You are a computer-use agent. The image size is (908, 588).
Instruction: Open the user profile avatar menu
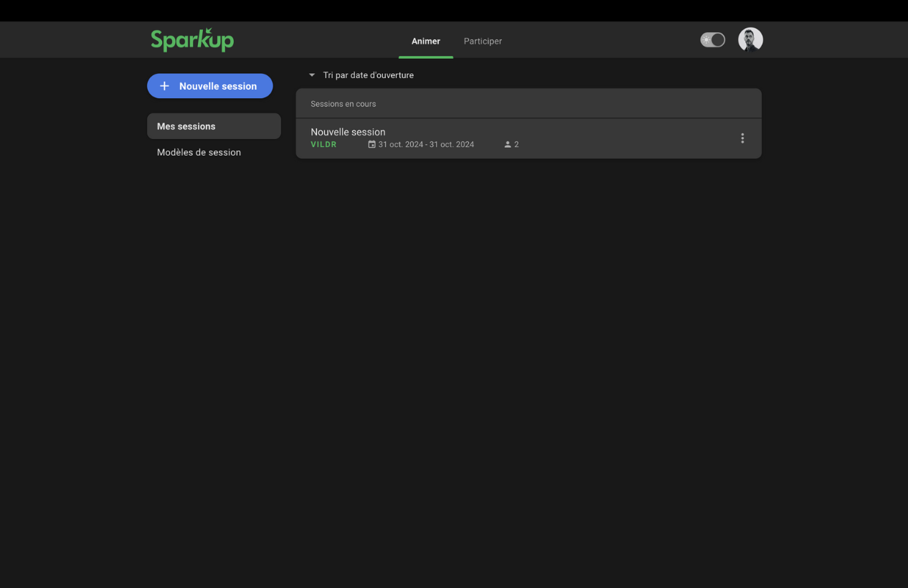(750, 40)
